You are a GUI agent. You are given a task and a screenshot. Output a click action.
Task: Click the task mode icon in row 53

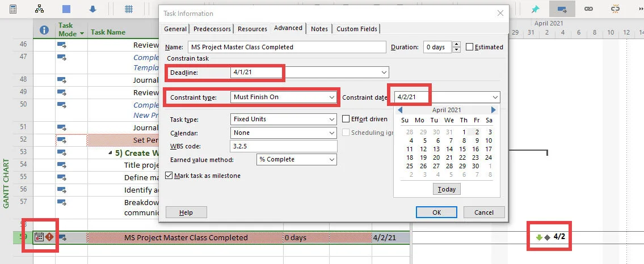(x=62, y=153)
